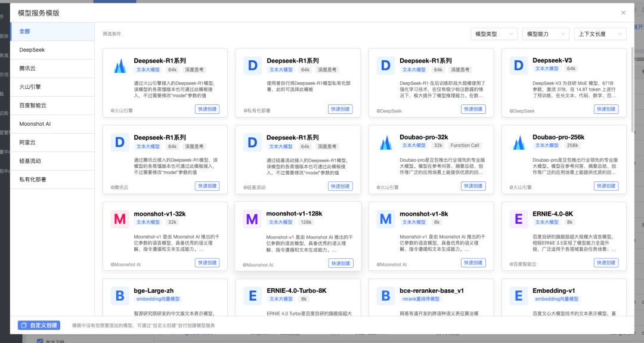Open the 上下文长度 filter dropdown
The image size is (644, 343).
click(x=600, y=34)
